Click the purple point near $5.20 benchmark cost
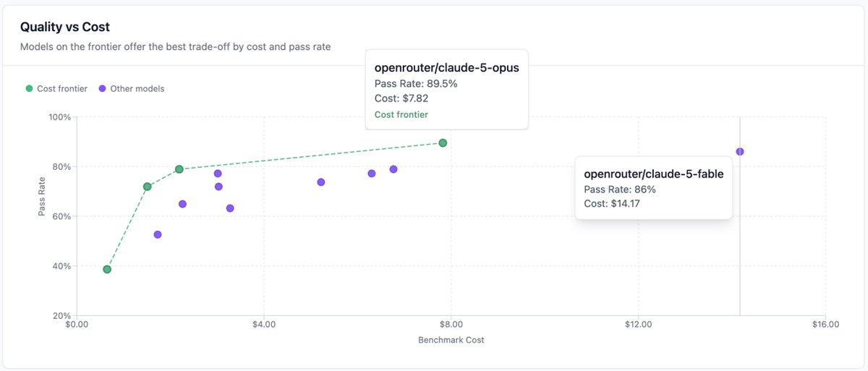The image size is (868, 371). [321, 182]
